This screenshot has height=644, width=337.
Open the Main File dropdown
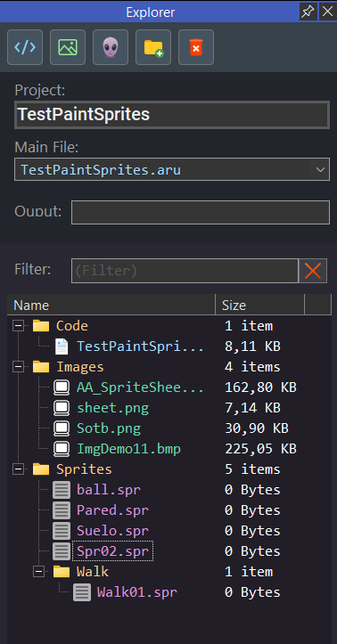click(x=320, y=169)
